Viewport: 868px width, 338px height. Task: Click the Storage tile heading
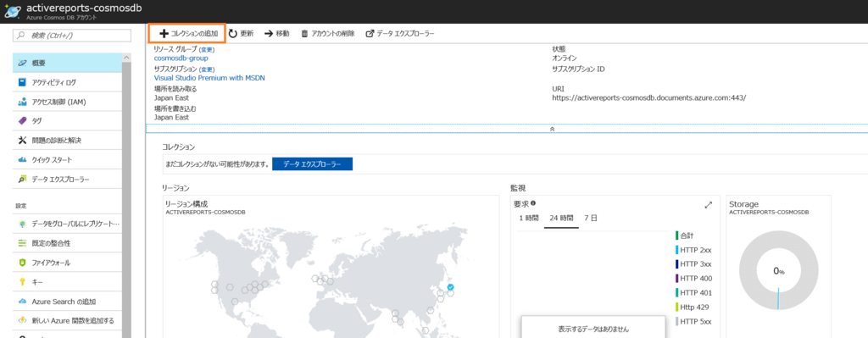pos(743,203)
